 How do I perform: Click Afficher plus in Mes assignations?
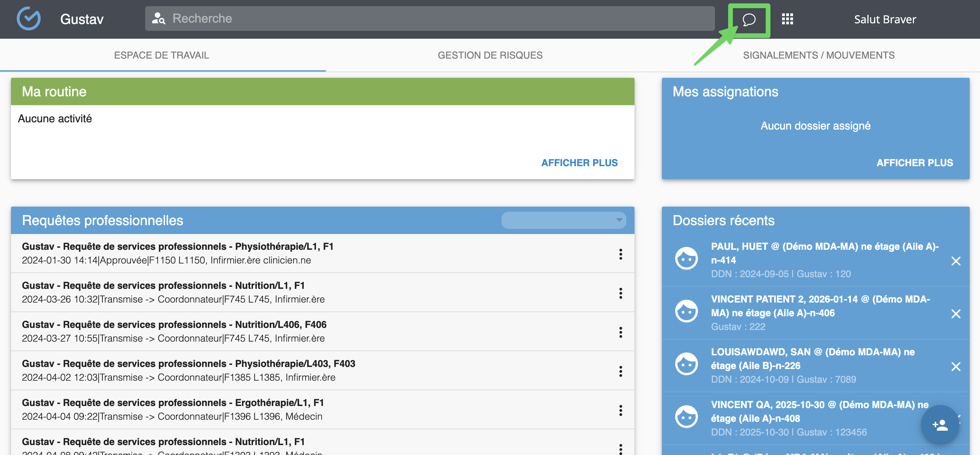coord(914,163)
